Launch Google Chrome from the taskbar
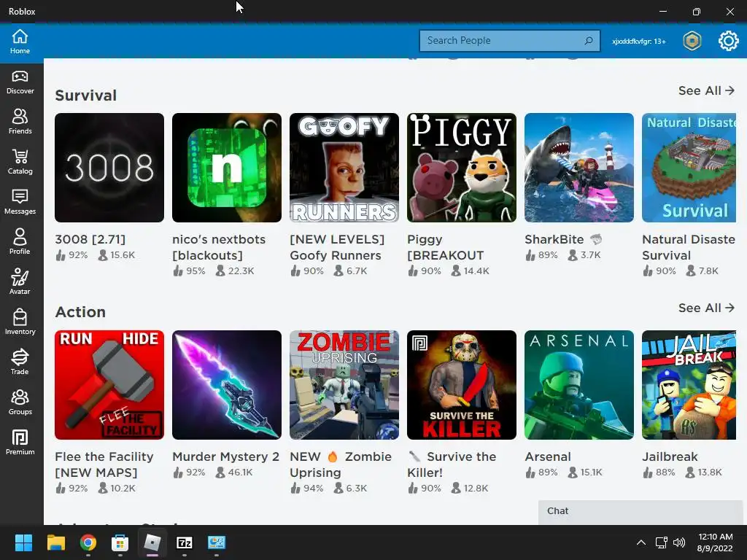 [88, 542]
